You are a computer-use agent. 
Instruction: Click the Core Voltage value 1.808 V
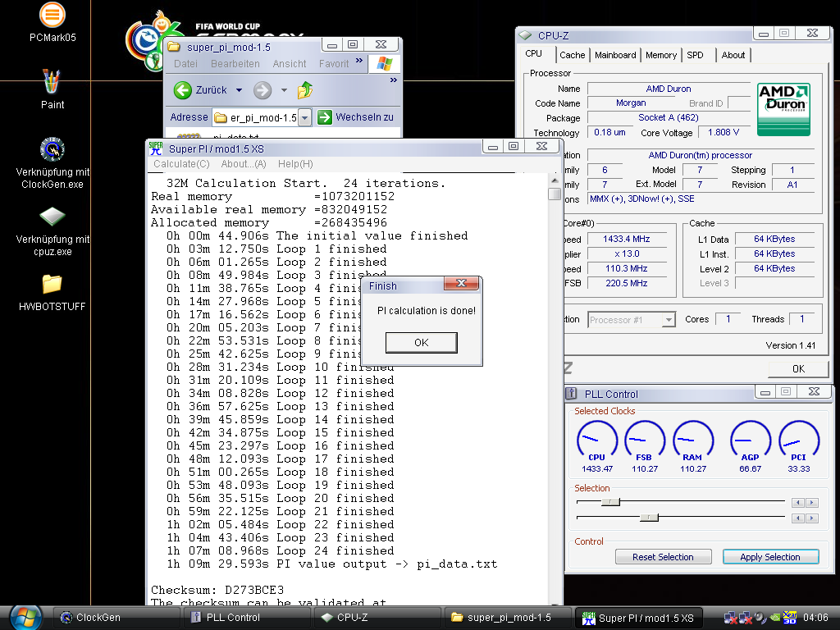[724, 132]
